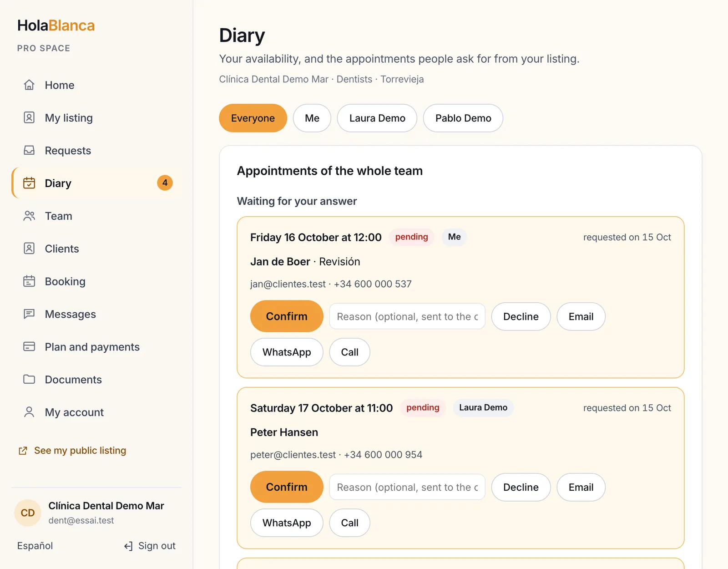Filter diary by Me

(312, 118)
